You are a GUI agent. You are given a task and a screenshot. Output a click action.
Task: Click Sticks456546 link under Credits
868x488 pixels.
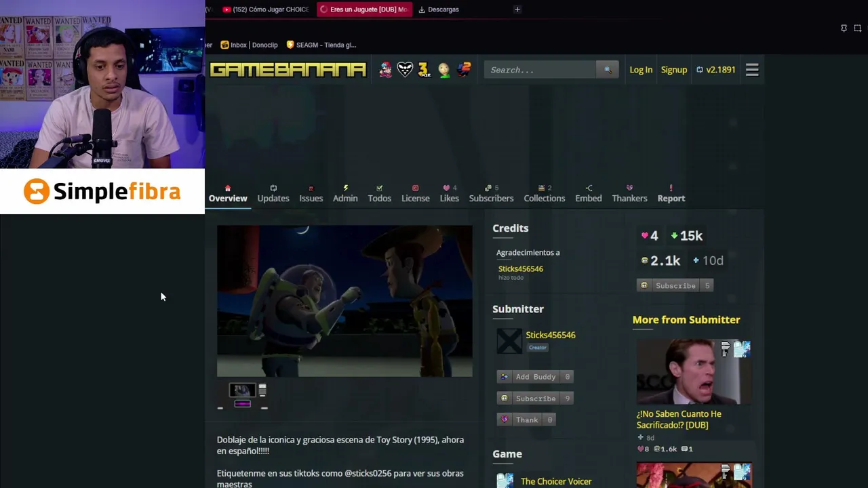click(521, 268)
